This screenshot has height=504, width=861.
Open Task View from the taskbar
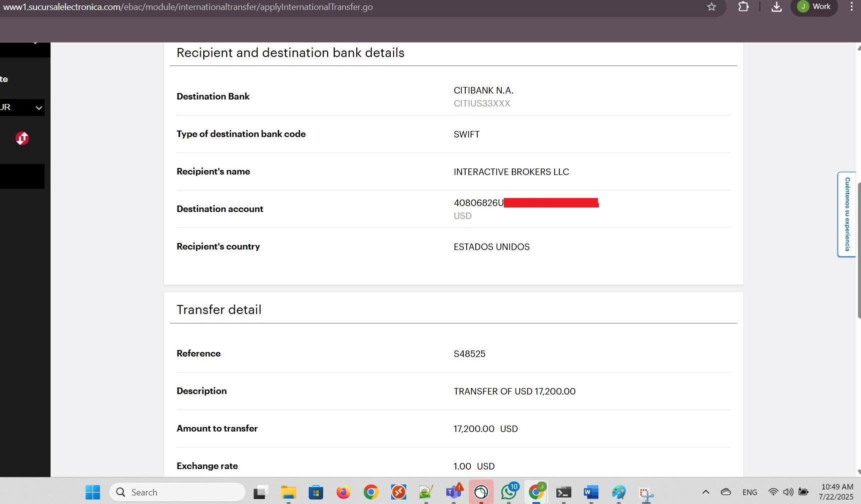click(x=260, y=492)
